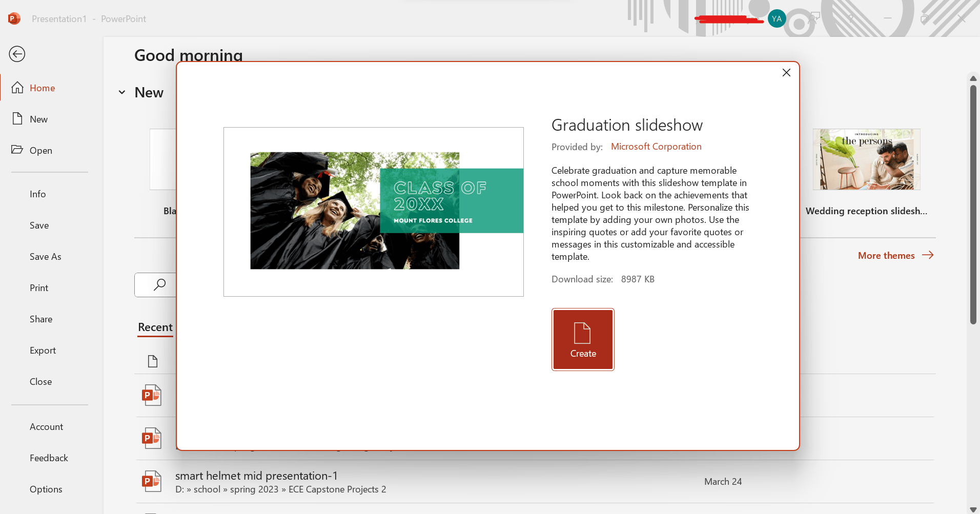The image size is (980, 514).
Task: Click PowerPoint icon beside smart helmet file
Action: [152, 481]
